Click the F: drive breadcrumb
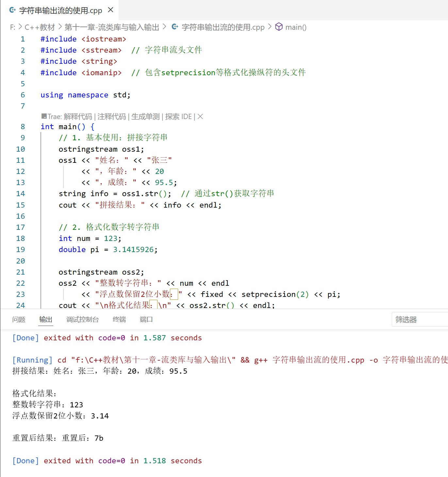Image resolution: width=448 pixels, height=477 pixels. (x=12, y=27)
